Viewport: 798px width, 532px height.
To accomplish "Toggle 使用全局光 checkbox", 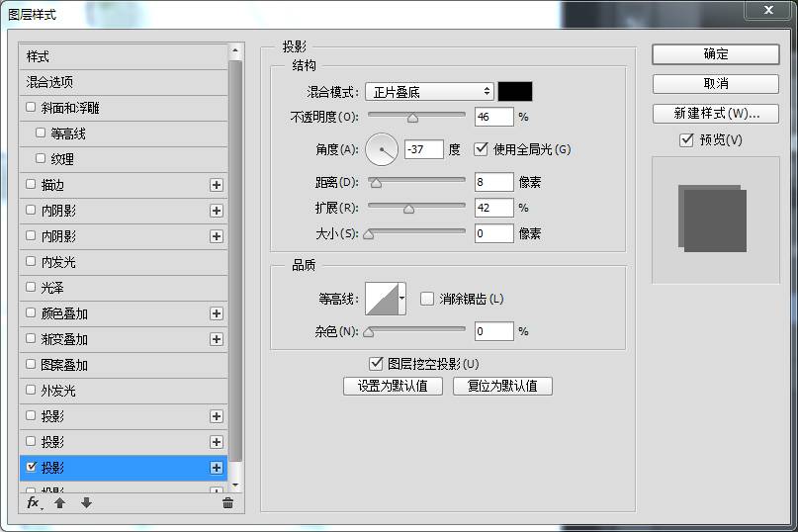I will pos(482,149).
